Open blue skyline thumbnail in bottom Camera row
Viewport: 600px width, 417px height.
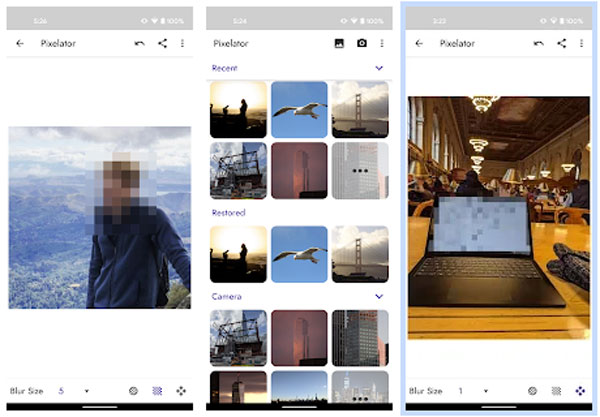click(x=299, y=387)
